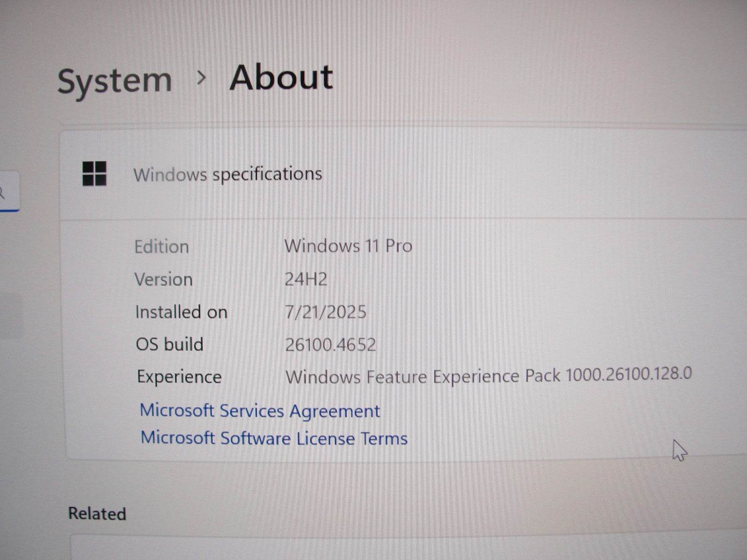Click the About breadcrumb heading

[281, 77]
